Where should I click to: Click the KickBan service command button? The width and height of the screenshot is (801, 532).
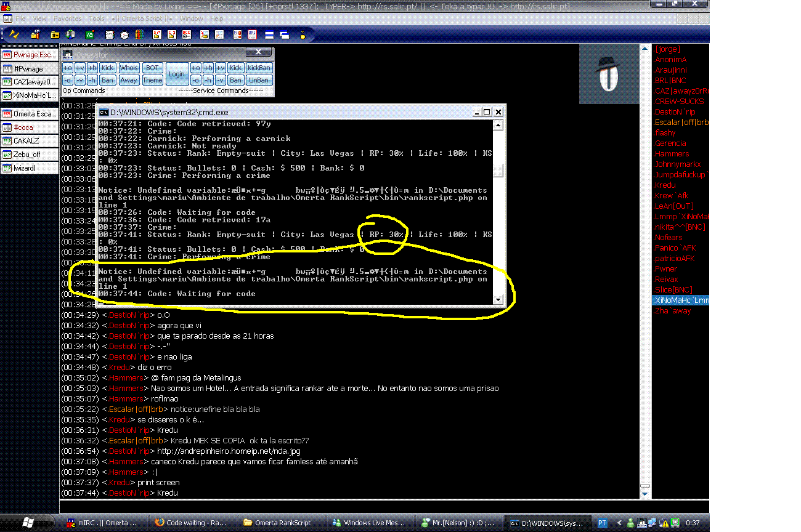pos(259,68)
